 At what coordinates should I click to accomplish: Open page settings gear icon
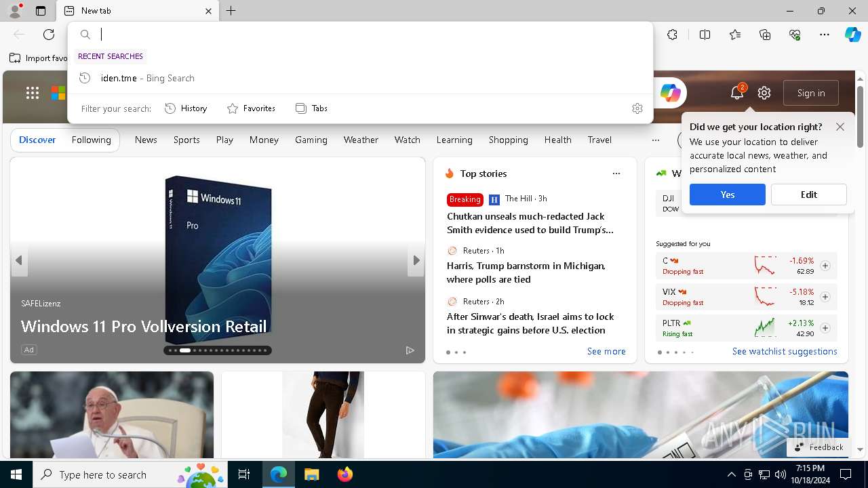point(764,93)
